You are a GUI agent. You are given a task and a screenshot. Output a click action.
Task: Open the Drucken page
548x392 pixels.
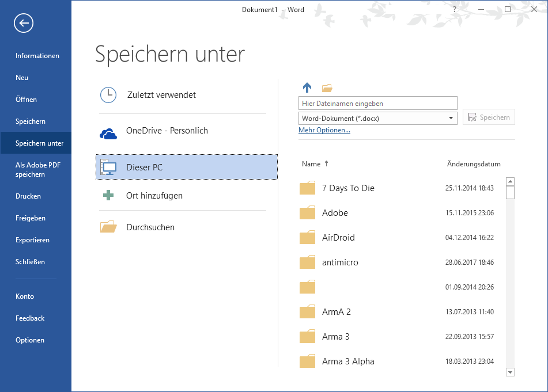point(28,196)
